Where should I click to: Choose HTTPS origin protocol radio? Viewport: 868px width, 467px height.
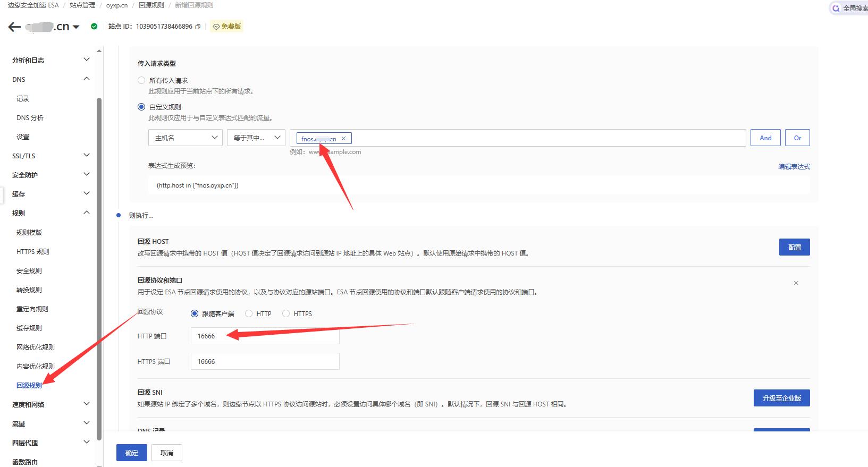tap(286, 313)
